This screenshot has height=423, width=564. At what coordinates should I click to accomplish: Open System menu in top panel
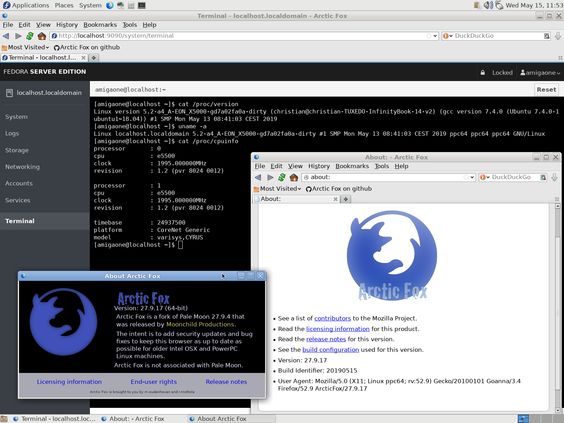point(90,5)
